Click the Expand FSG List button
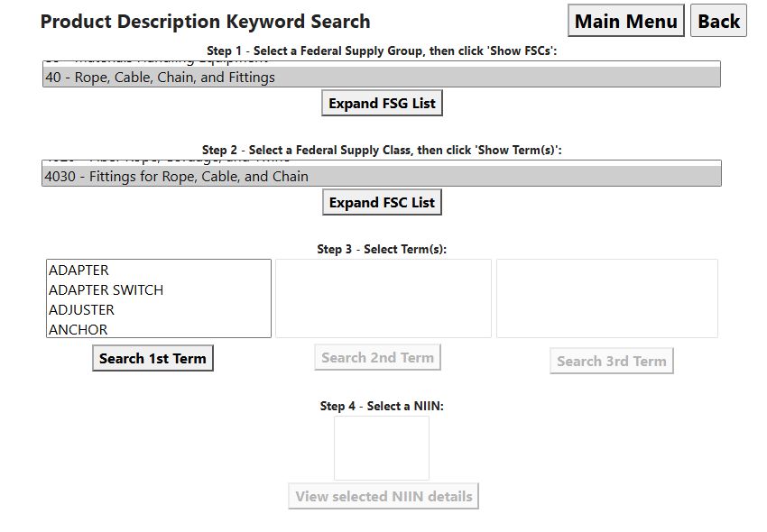The height and width of the screenshot is (532, 767). [382, 103]
